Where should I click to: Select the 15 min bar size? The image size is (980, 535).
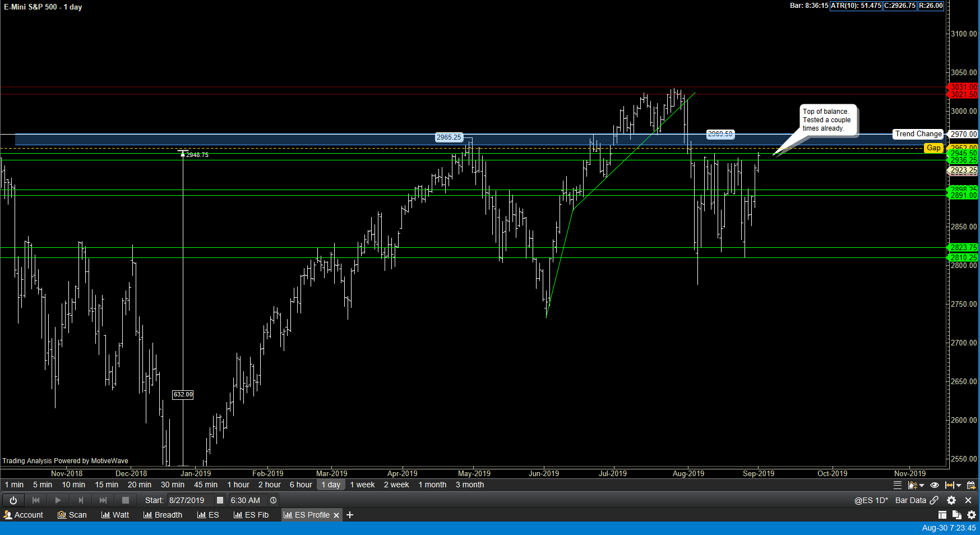click(107, 485)
